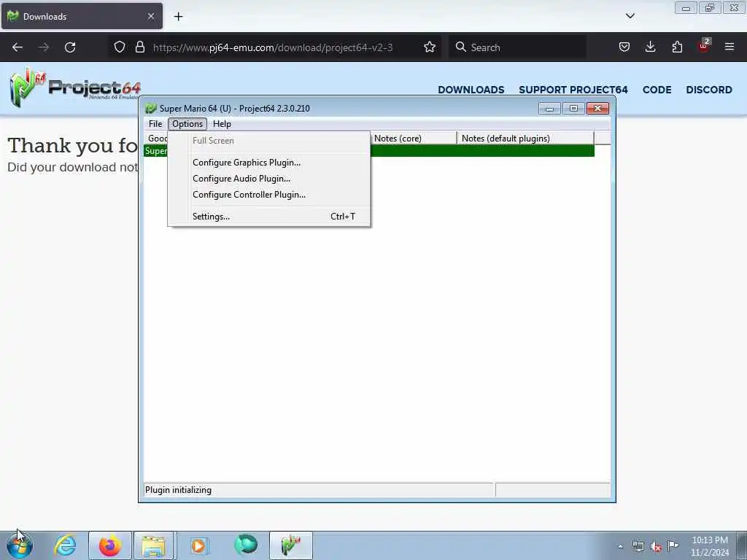Maximize the Project64 window
Image resolution: width=747 pixels, height=560 pixels.
pyautogui.click(x=573, y=109)
